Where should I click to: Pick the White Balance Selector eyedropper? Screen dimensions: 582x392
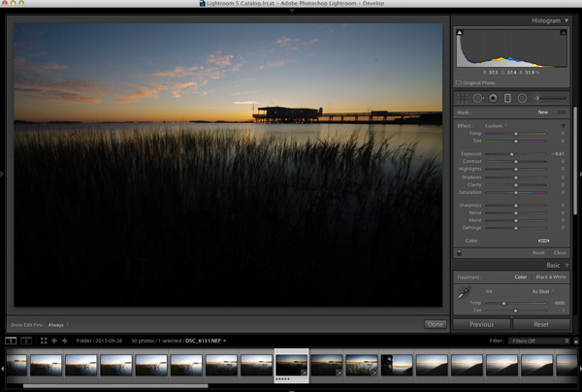pos(464,292)
